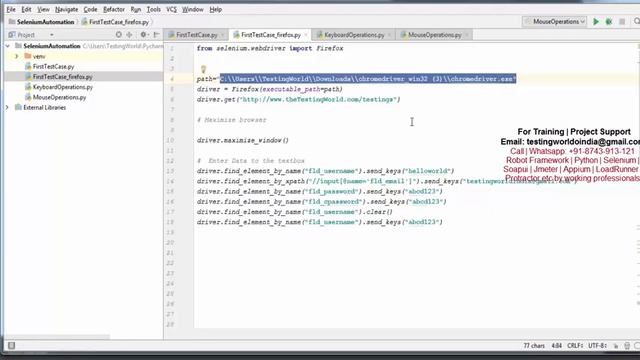
Task: Open the Window menu
Action: (x=193, y=9)
